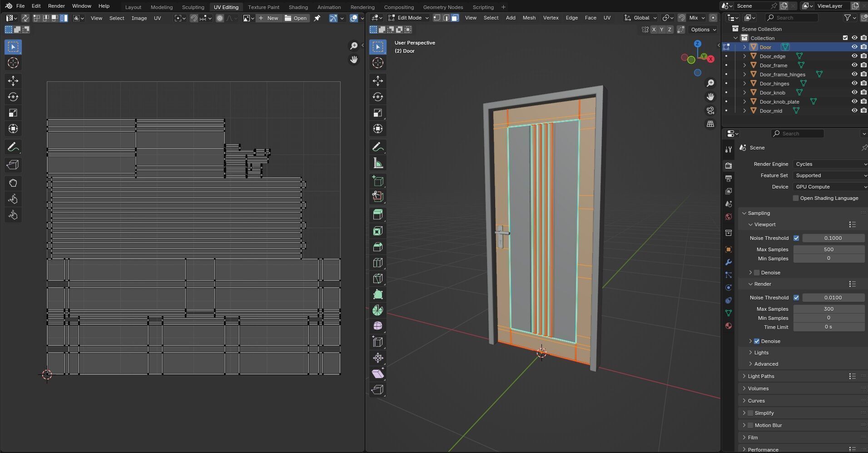
Task: Open the Device dropdown
Action: 830,187
